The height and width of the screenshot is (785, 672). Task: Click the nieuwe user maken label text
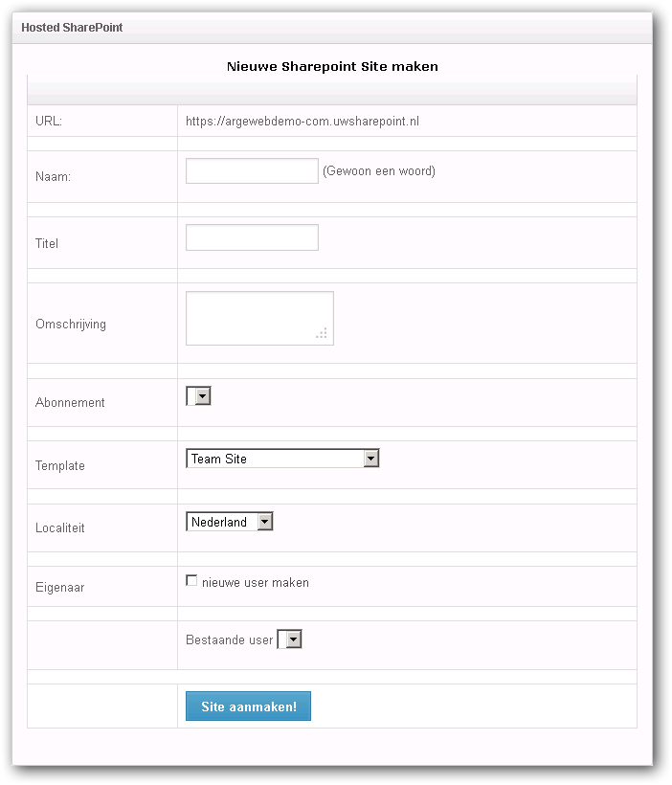tap(256, 583)
